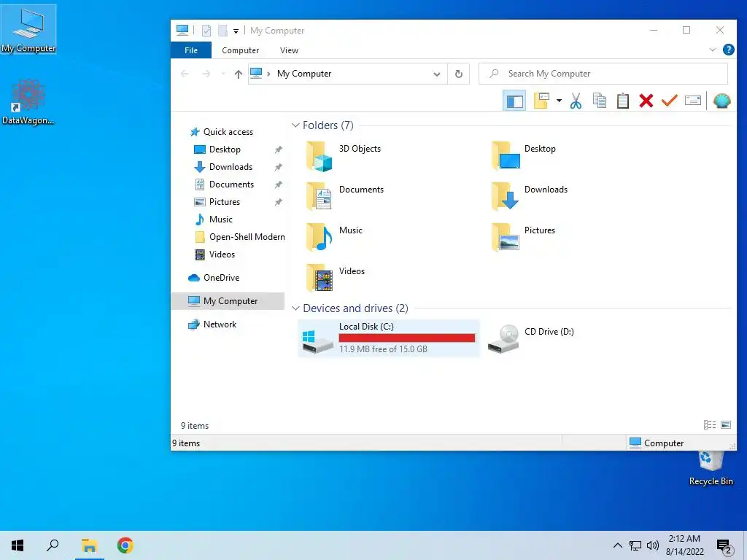This screenshot has width=747, height=560.
Task: Click the Paste clipboard icon
Action: (x=623, y=101)
